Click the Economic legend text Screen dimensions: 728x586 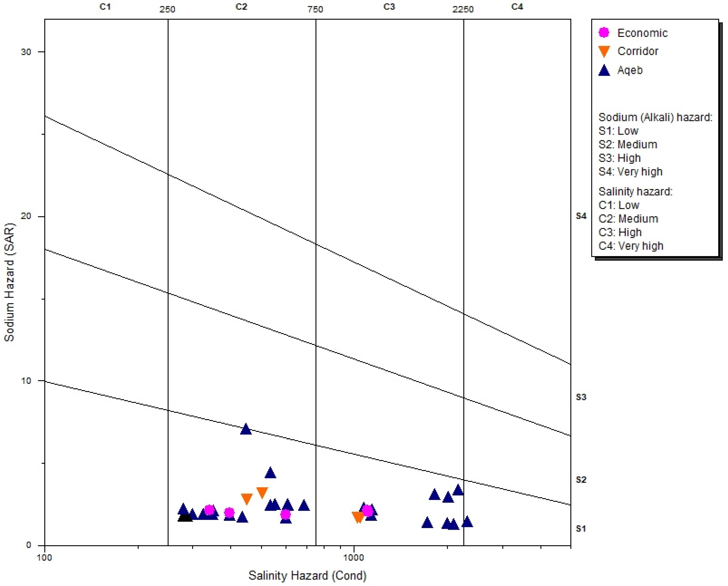coord(642,33)
